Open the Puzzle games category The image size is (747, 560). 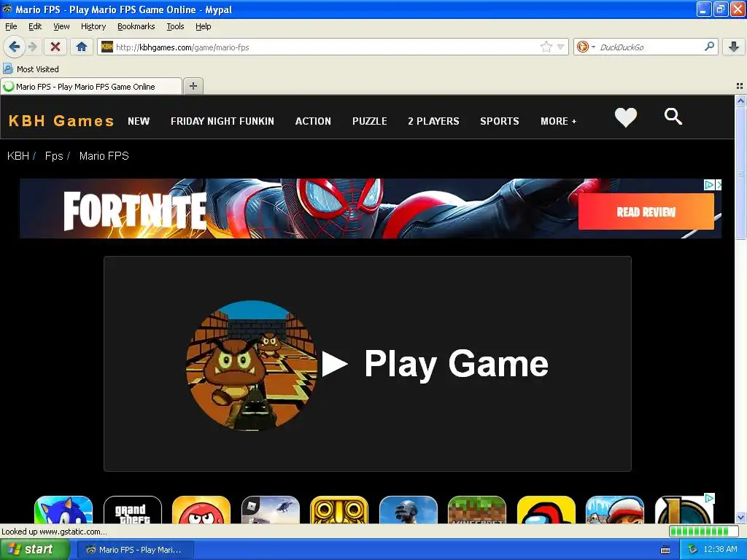[x=370, y=121]
